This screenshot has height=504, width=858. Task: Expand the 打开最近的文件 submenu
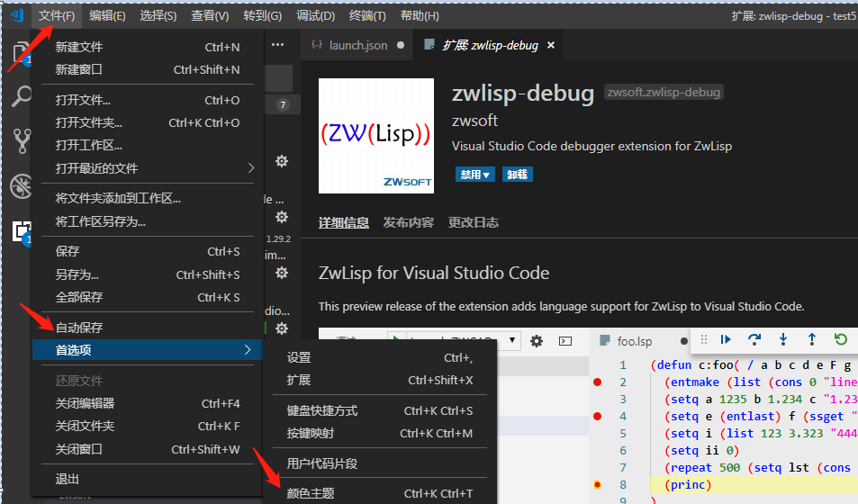tap(148, 168)
